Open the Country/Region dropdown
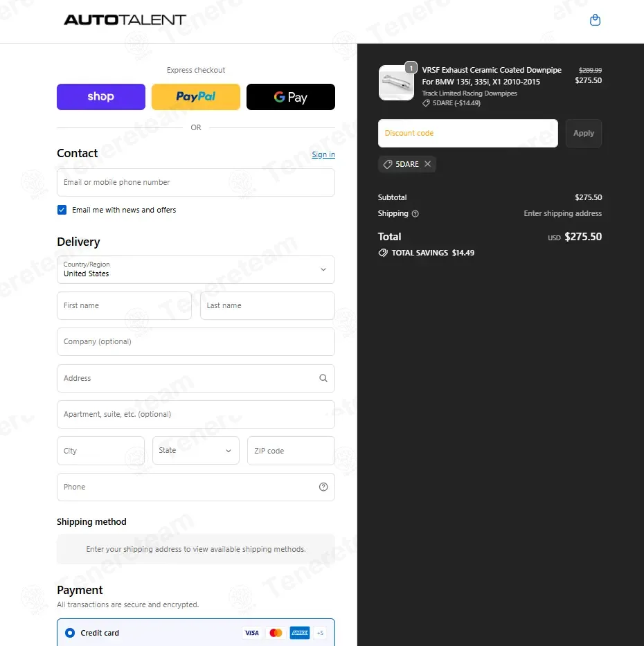The height and width of the screenshot is (646, 644). click(196, 269)
